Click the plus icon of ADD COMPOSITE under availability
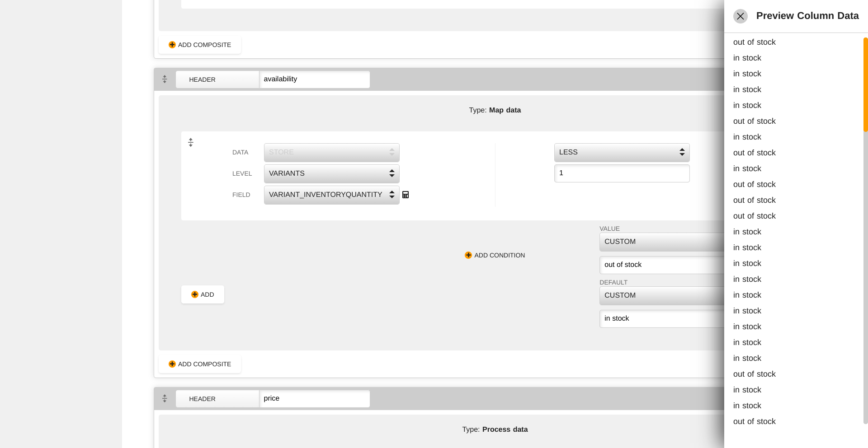The image size is (868, 448). (172, 364)
